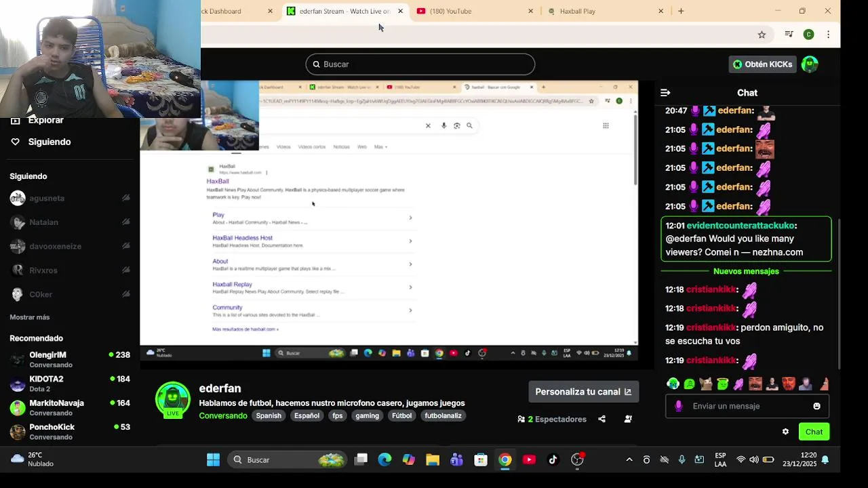Open Windows Start menu
The width and height of the screenshot is (868, 488).
click(x=213, y=460)
